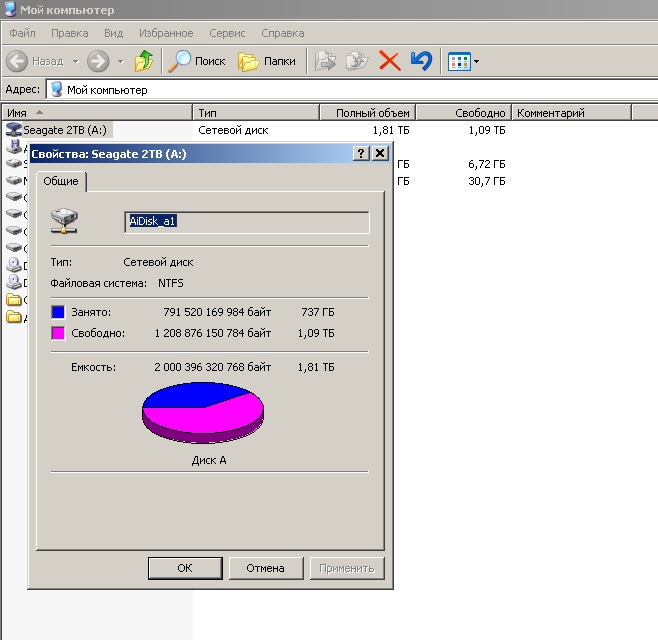
Task: Click the Отмена button
Action: (x=265, y=568)
